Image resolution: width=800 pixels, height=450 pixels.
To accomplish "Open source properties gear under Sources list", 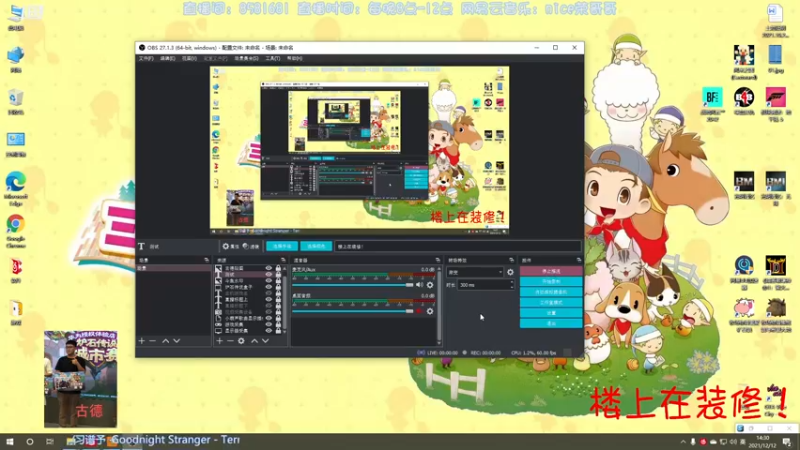I will pyautogui.click(x=241, y=341).
